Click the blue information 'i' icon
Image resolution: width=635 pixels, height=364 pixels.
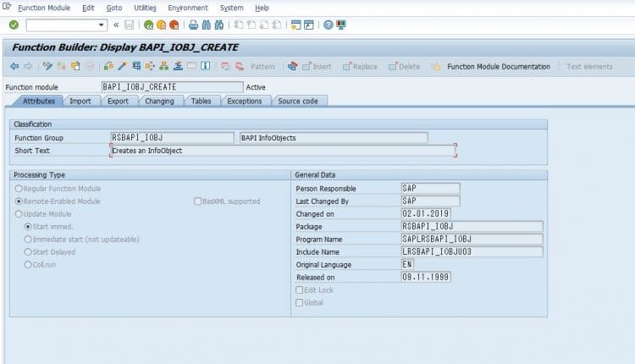[206, 66]
